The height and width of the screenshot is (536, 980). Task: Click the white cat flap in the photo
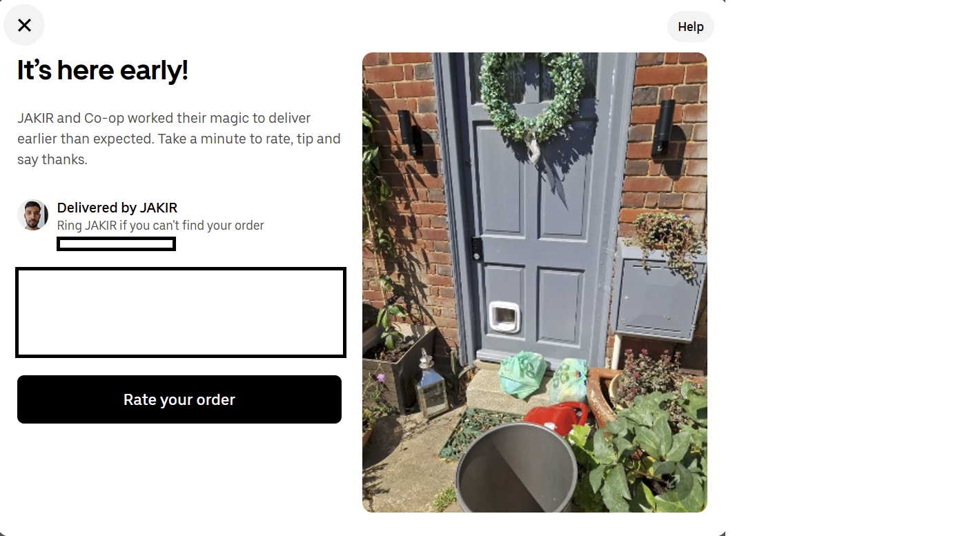[x=504, y=317]
